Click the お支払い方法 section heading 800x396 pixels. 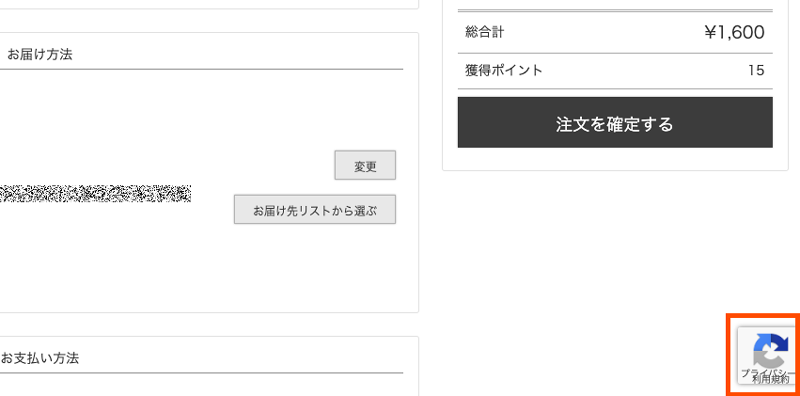tap(40, 358)
